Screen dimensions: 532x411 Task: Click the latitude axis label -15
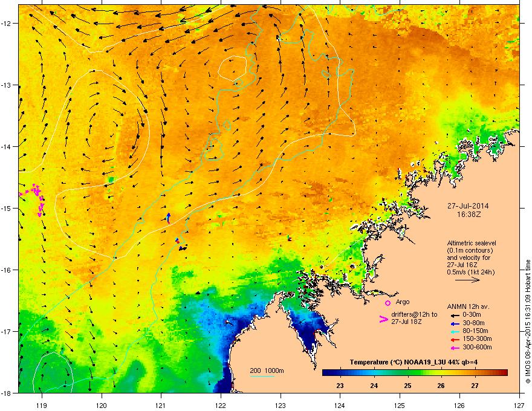[x=7, y=208]
